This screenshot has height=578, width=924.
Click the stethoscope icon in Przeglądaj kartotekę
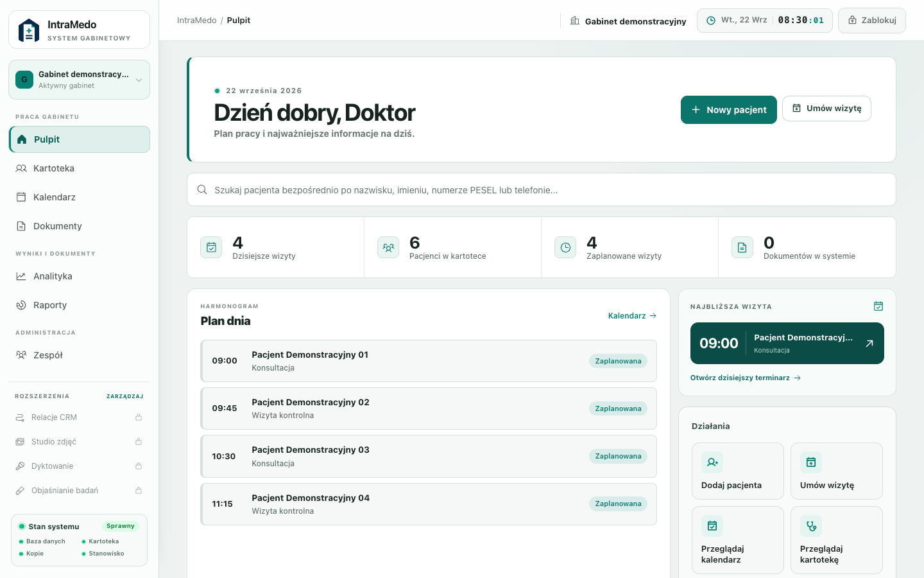pyautogui.click(x=811, y=526)
